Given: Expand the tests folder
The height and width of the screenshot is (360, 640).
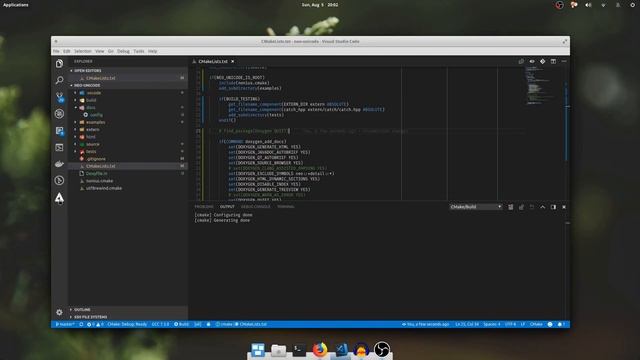Looking at the screenshot, I should pos(128,151).
